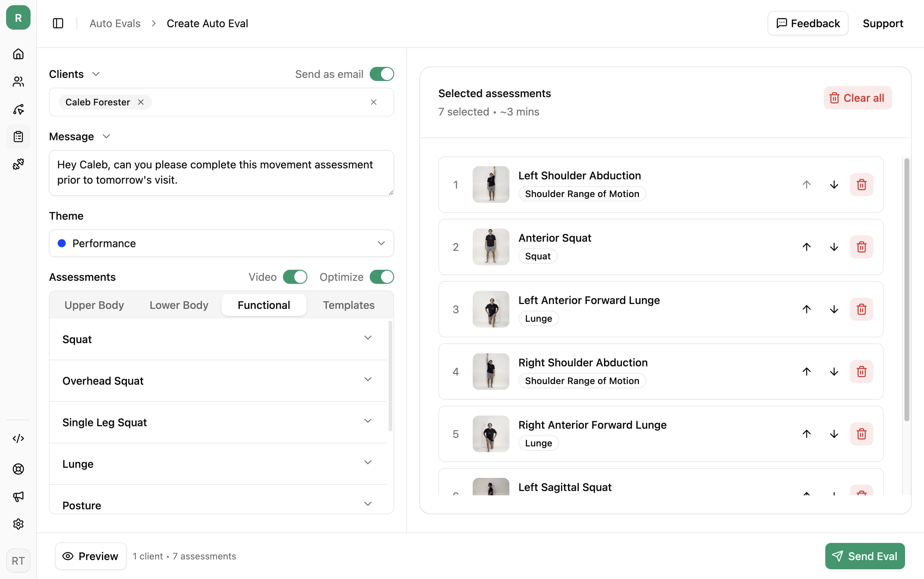Viewport: 924px width, 579px height.
Task: Click the '1 client • 7 assessments' footer text
Action: (184, 556)
